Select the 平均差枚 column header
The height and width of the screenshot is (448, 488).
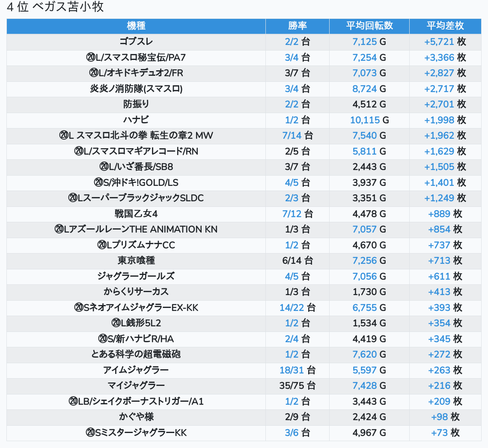pyautogui.click(x=445, y=26)
